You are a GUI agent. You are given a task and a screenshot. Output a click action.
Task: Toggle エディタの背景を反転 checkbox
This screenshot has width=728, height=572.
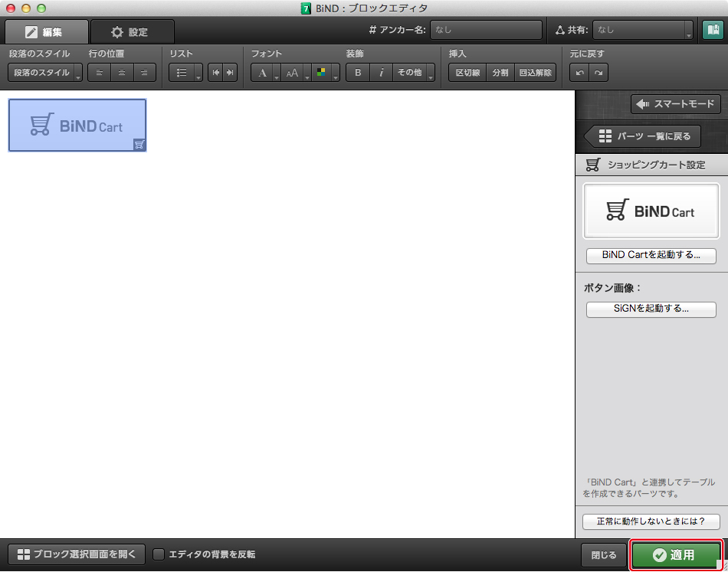[159, 554]
